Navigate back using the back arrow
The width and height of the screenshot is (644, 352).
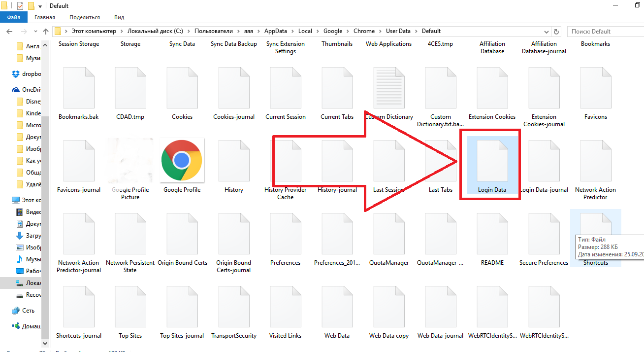9,32
